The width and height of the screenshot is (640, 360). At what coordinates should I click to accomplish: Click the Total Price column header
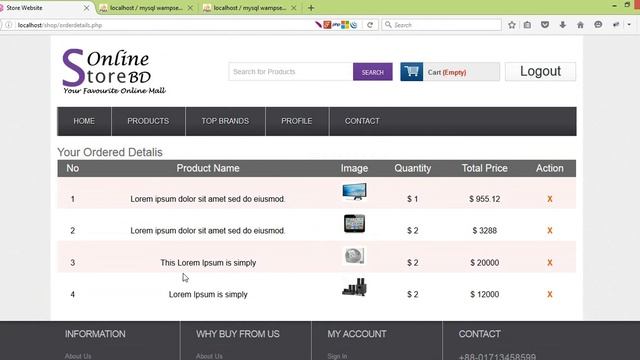(484, 168)
